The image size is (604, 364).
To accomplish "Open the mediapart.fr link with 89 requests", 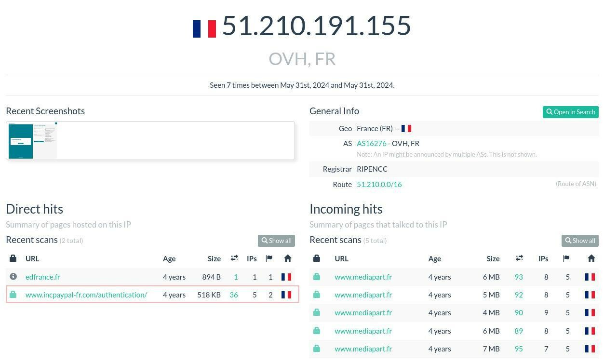I will tap(363, 331).
